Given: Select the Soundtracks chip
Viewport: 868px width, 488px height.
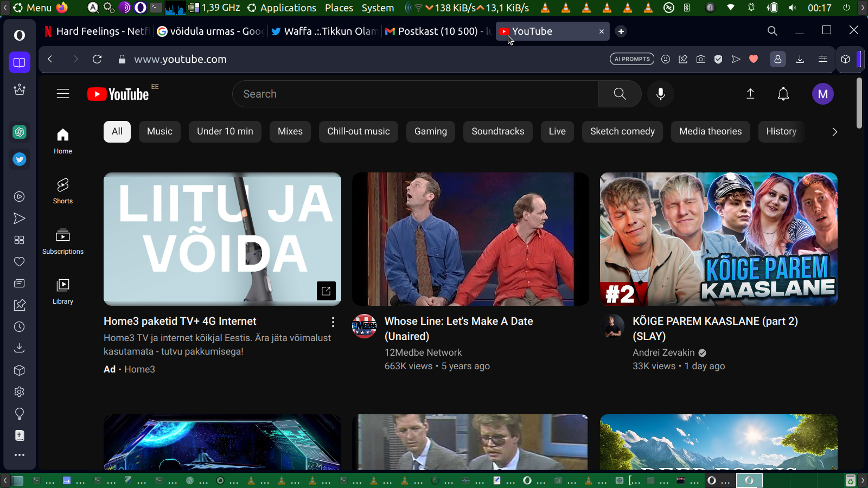Looking at the screenshot, I should click(498, 132).
